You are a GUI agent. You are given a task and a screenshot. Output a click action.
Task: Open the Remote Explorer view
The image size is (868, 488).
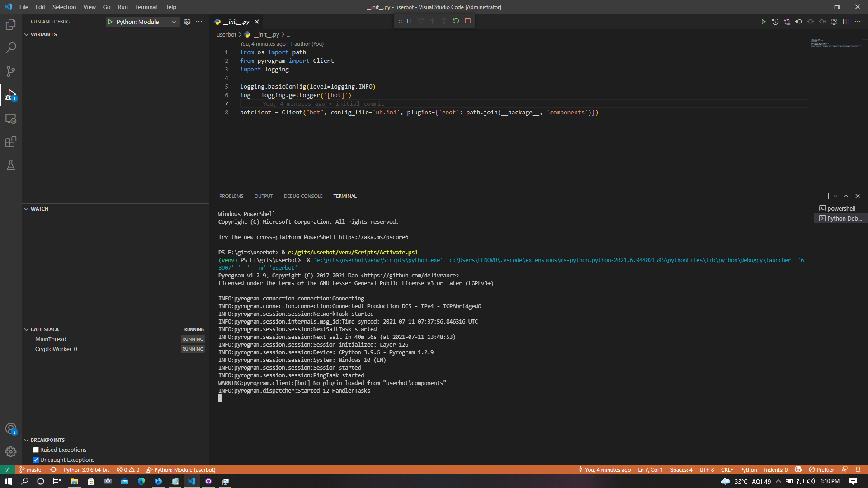11,119
